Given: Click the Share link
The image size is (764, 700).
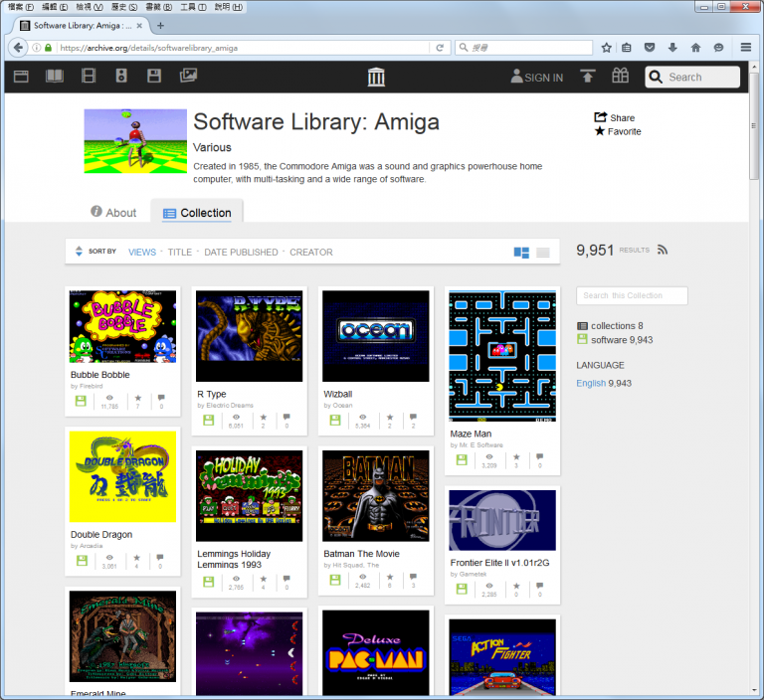Looking at the screenshot, I should click(x=615, y=117).
